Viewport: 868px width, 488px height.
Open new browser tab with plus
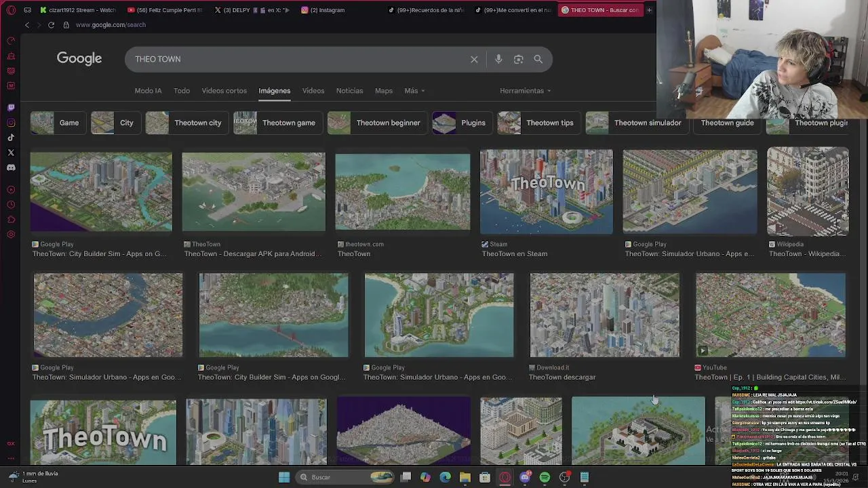[649, 10]
